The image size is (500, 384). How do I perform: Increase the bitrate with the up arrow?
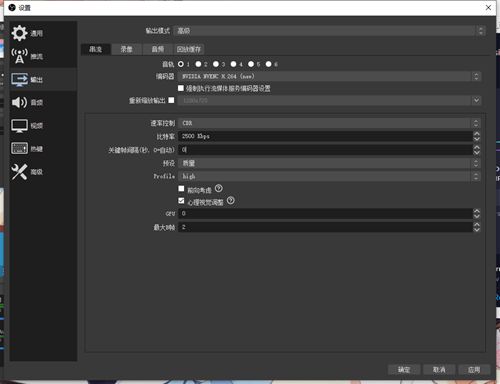coord(477,134)
